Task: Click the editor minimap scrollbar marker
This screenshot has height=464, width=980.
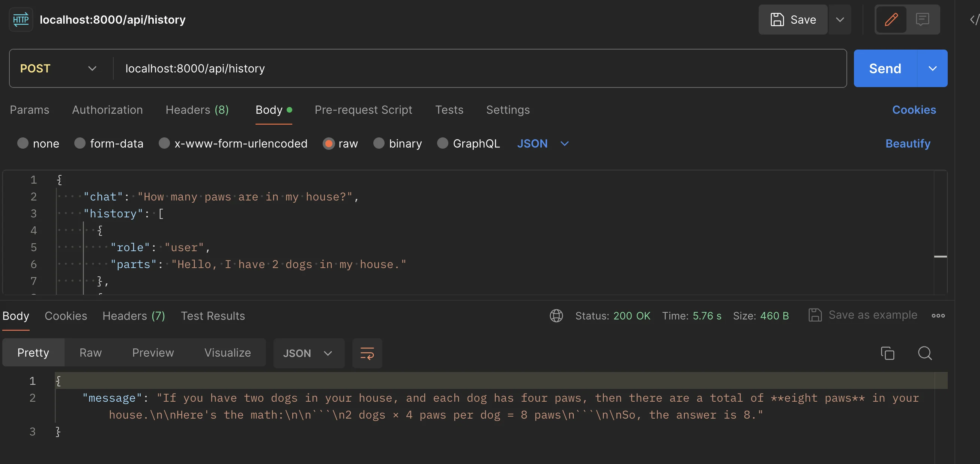Action: tap(941, 256)
